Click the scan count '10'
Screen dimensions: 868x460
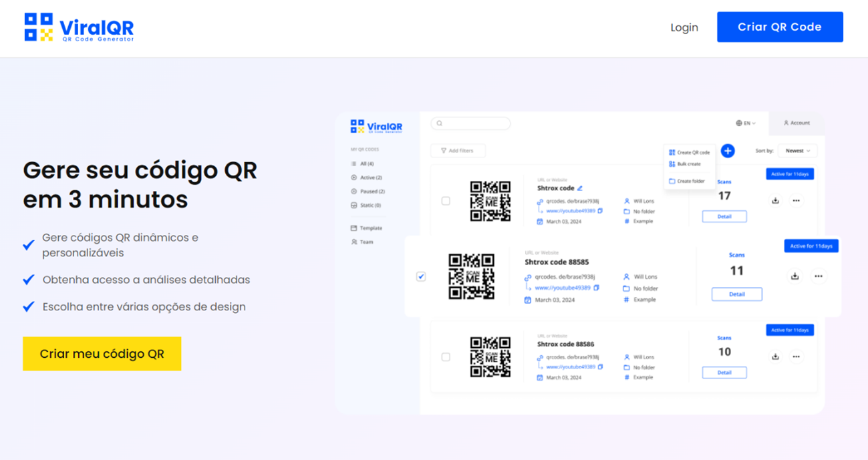point(724,353)
